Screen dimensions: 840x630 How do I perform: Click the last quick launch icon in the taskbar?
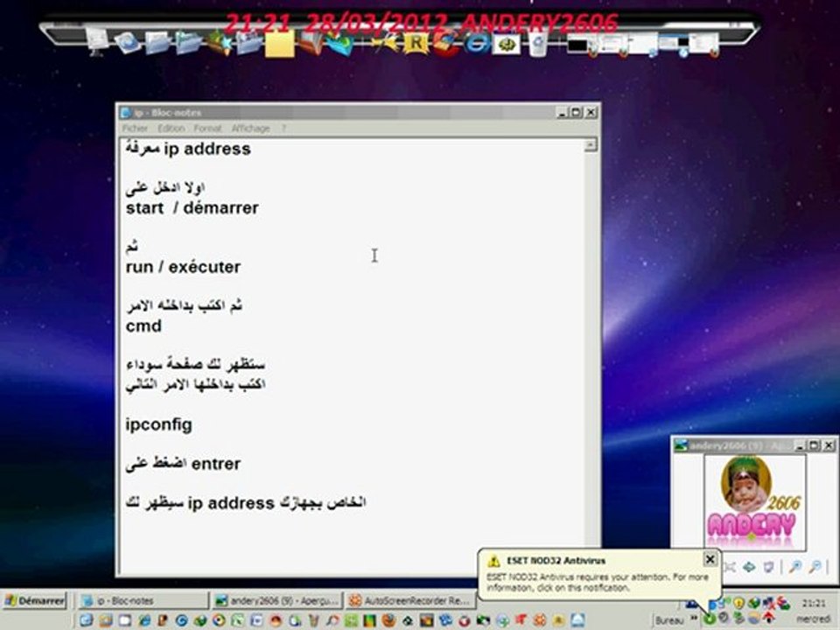click(577, 620)
